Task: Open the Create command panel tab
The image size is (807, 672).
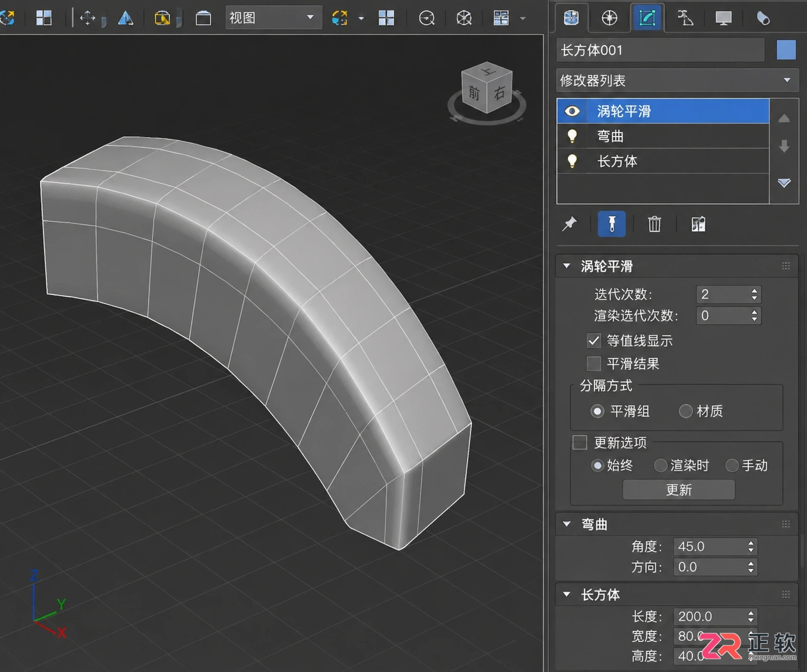Action: [x=571, y=18]
